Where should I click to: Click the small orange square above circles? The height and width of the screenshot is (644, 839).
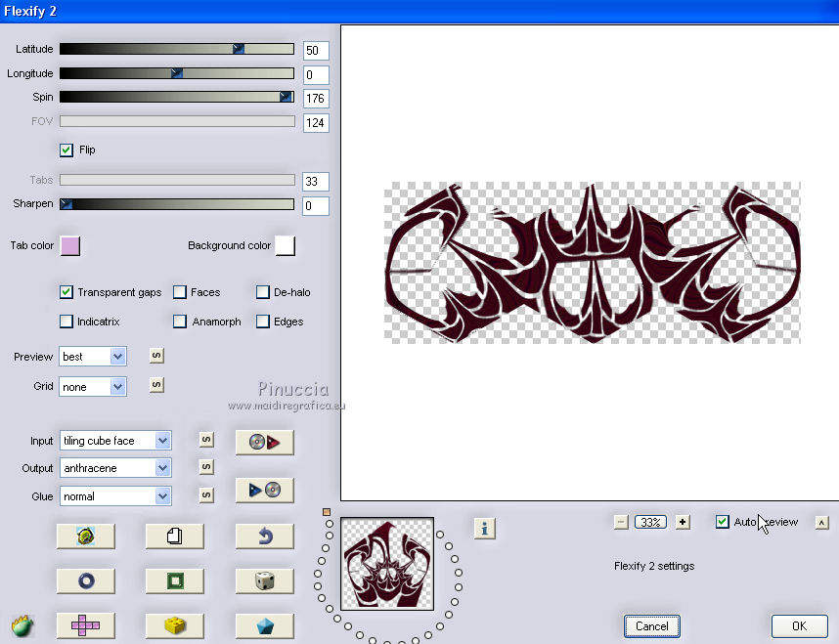coord(327,512)
